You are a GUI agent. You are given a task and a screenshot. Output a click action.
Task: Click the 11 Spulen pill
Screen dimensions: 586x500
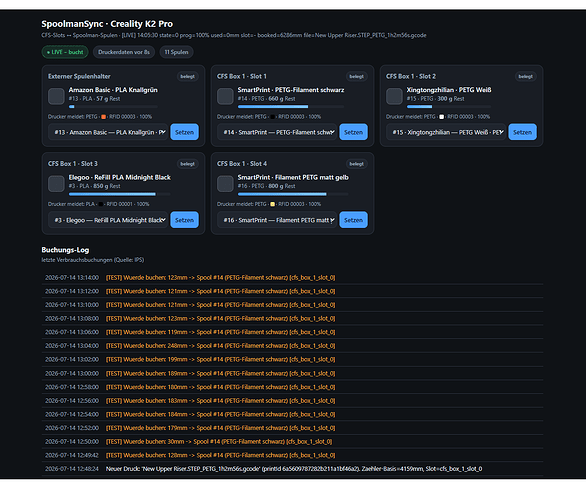(176, 52)
